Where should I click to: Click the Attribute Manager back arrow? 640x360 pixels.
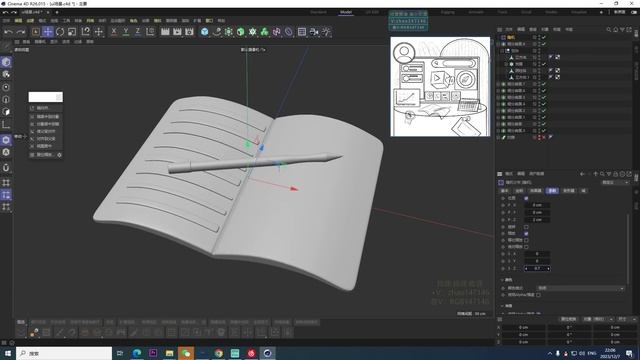click(x=582, y=174)
